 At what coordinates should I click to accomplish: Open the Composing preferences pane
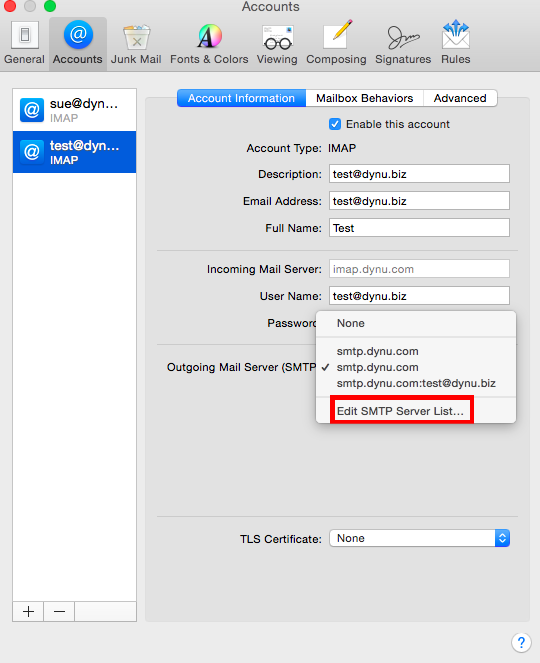tap(336, 43)
